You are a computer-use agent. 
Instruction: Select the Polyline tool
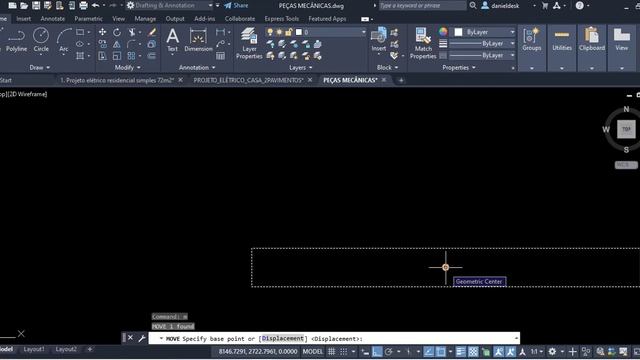16,40
